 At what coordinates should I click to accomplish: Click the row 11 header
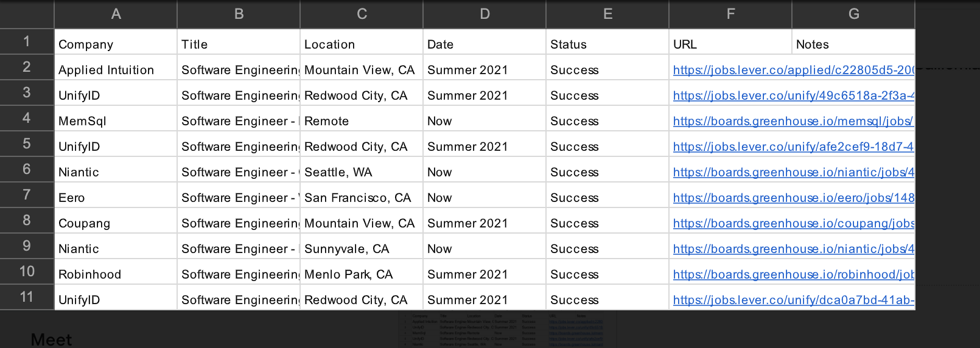tap(27, 297)
